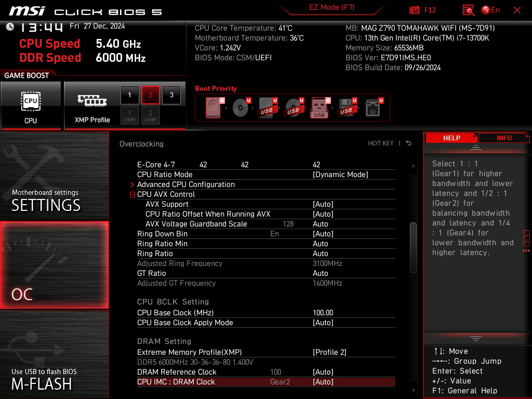
Task: Click the Adjusted Ring Frequency 3100MHz row
Action: [x=266, y=263]
